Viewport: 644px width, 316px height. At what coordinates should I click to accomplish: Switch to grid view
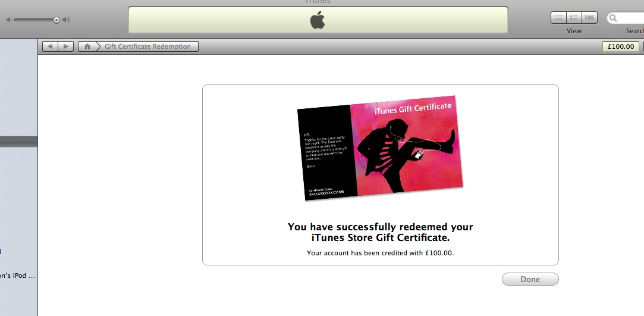574,18
